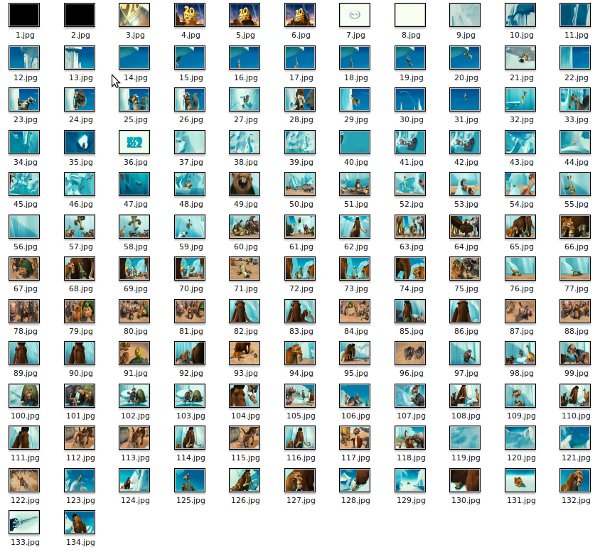Click the file name '124.jpg'

[x=135, y=500]
